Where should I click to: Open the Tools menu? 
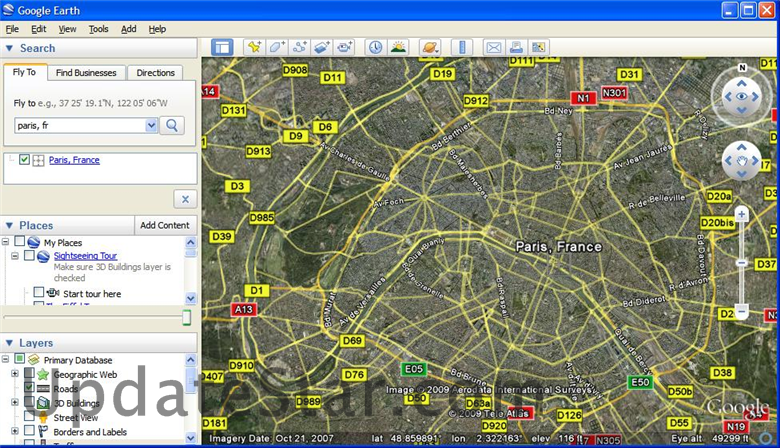pos(98,29)
